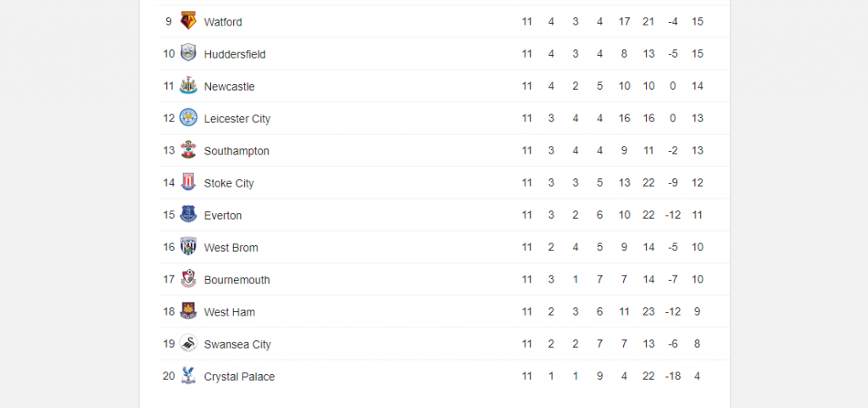
Task: Select the Crystal Palace team name
Action: tap(239, 377)
